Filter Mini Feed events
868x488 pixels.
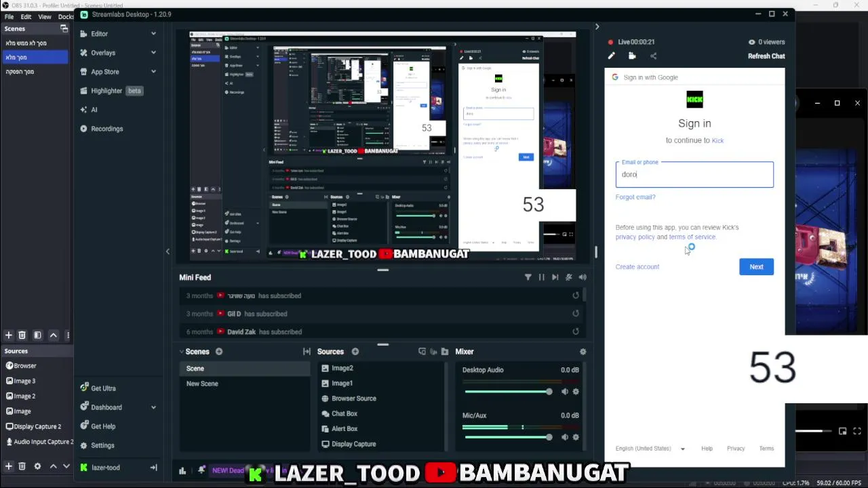(528, 277)
